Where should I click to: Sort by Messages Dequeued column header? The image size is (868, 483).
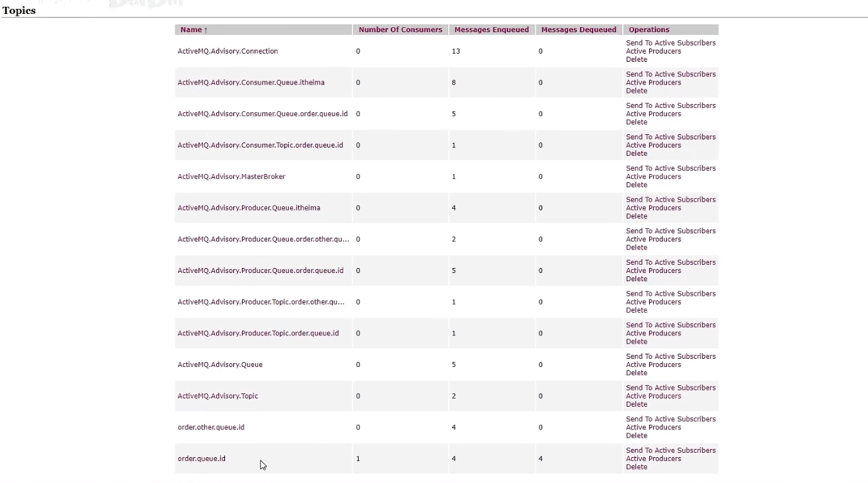(579, 30)
